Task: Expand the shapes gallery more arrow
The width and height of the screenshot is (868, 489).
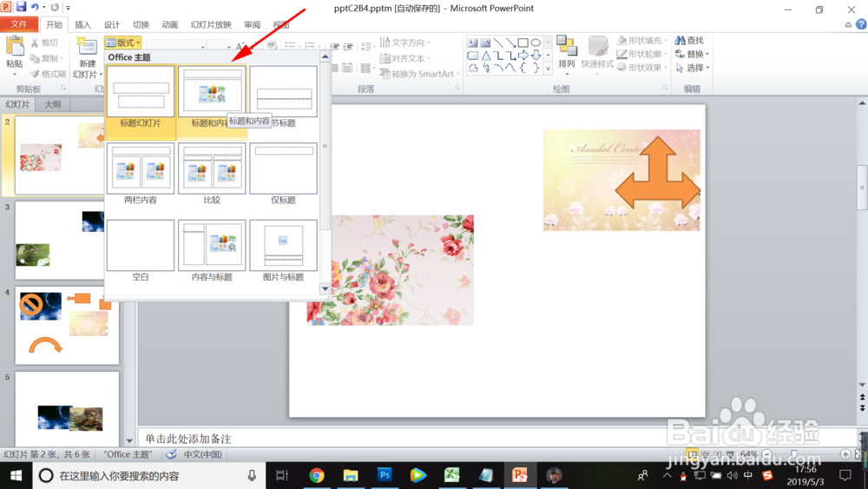Action: [x=548, y=69]
